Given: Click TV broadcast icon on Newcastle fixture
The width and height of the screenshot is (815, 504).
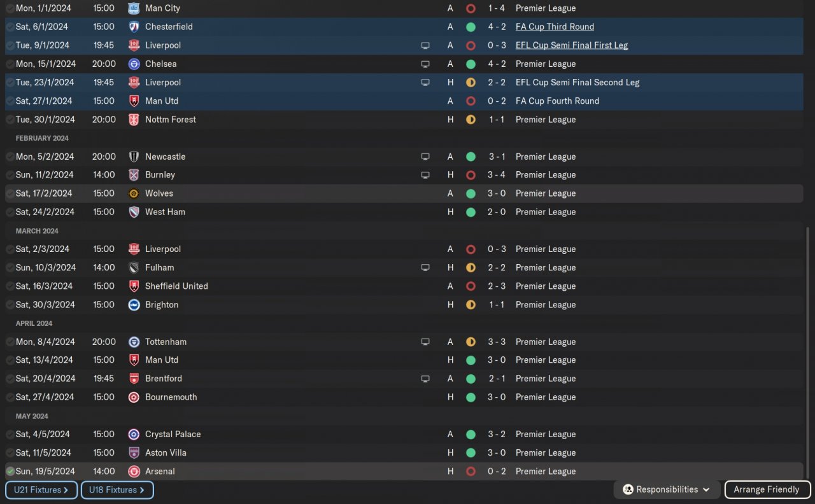Looking at the screenshot, I should (x=425, y=157).
